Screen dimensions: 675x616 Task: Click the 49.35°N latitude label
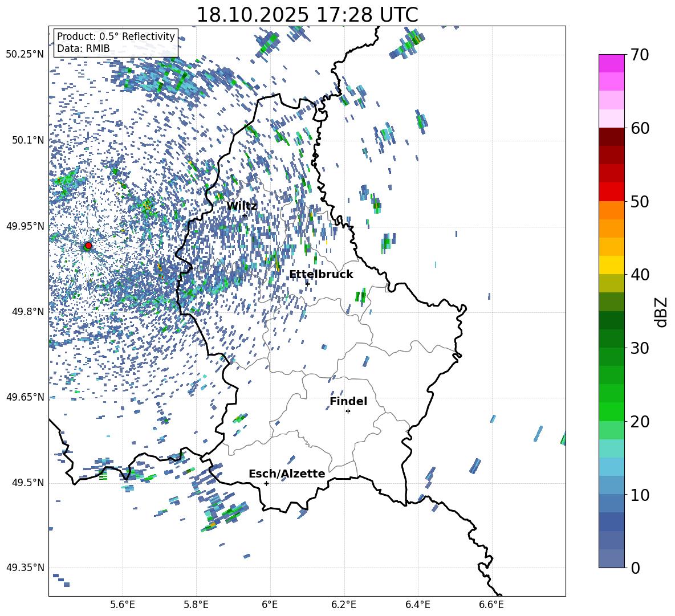(x=25, y=568)
